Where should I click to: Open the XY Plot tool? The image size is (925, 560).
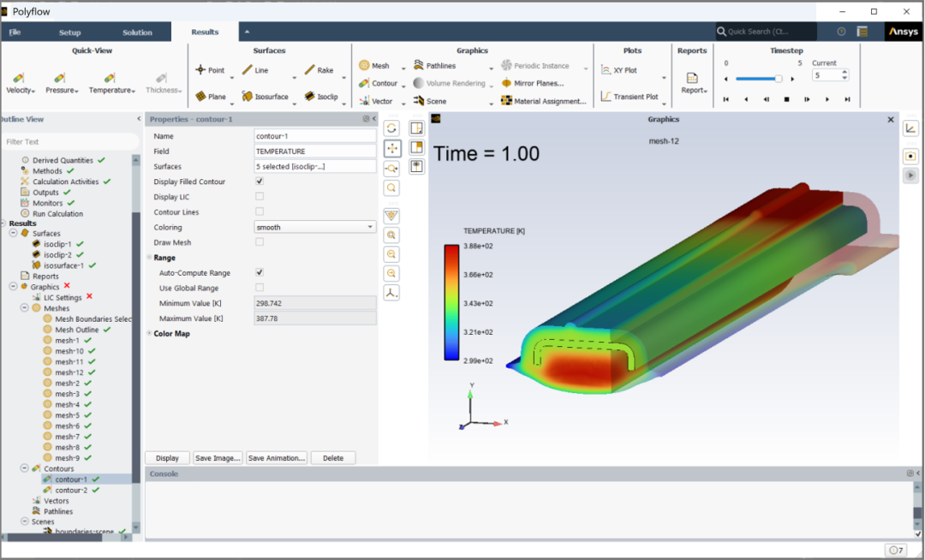click(x=606, y=70)
